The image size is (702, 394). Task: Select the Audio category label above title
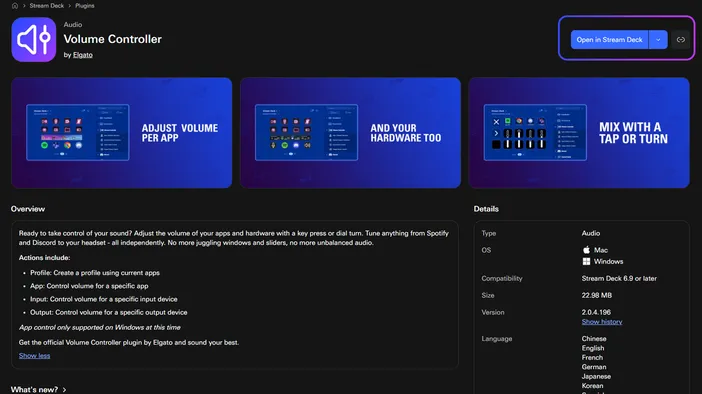[73, 25]
